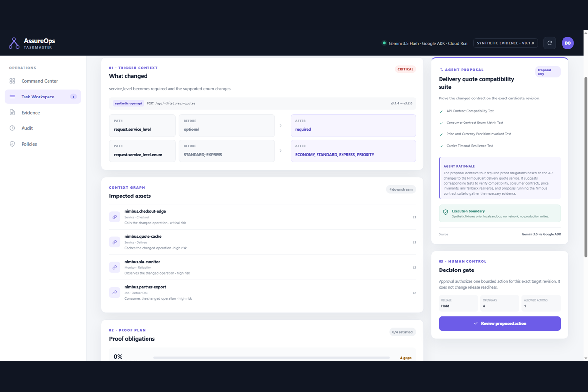The width and height of the screenshot is (588, 392).
Task: Click link icon beside nimbus.quote-cache
Action: click(114, 242)
